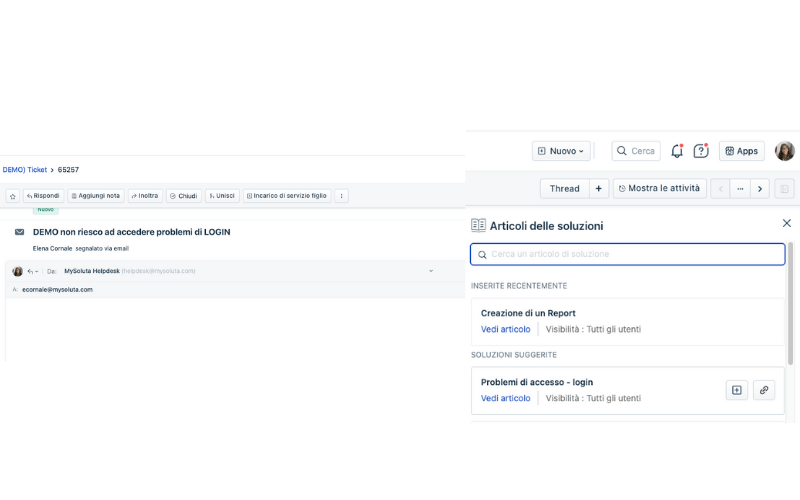Click the envelope icon beside ticket subject

tap(19, 232)
